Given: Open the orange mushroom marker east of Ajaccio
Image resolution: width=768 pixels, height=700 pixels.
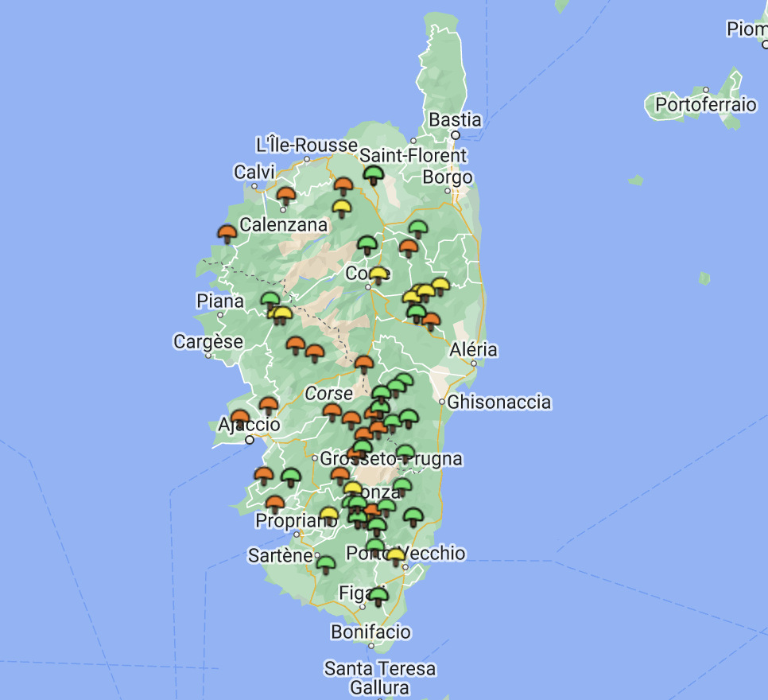Looking at the screenshot, I should 267,406.
